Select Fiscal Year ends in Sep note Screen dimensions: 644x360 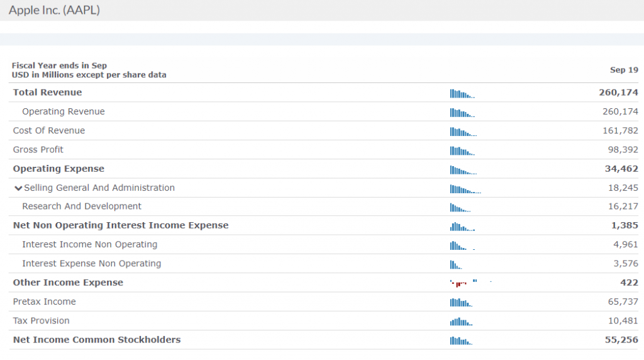(x=59, y=65)
